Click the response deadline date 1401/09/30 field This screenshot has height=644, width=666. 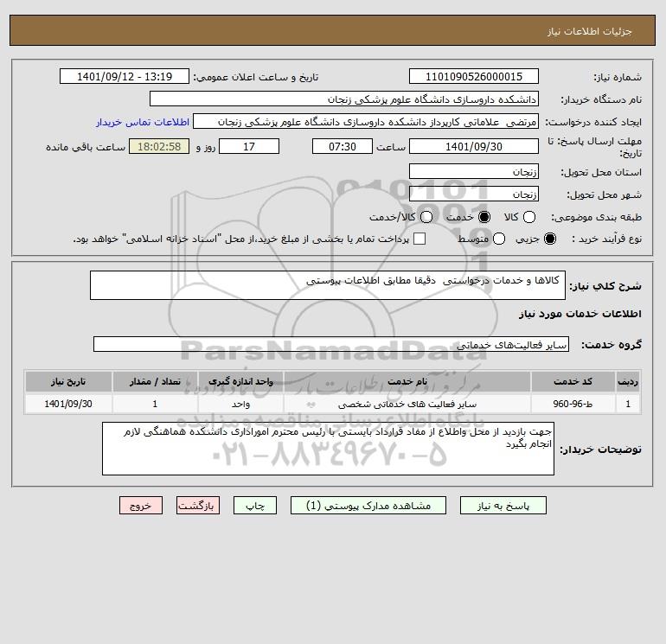(474, 146)
